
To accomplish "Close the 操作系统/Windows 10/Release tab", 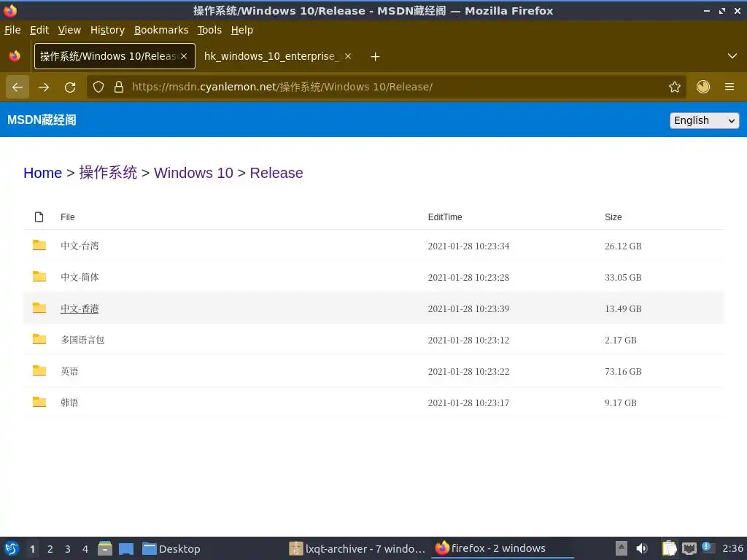I will [x=184, y=56].
